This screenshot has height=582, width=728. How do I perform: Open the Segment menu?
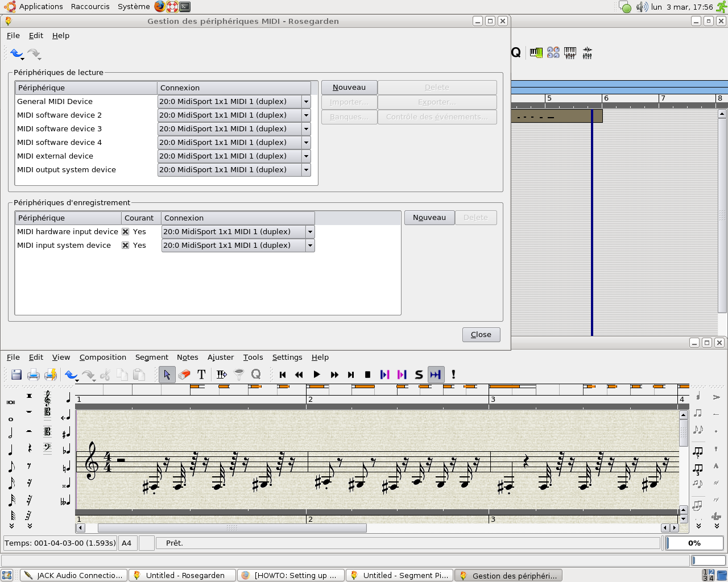151,357
